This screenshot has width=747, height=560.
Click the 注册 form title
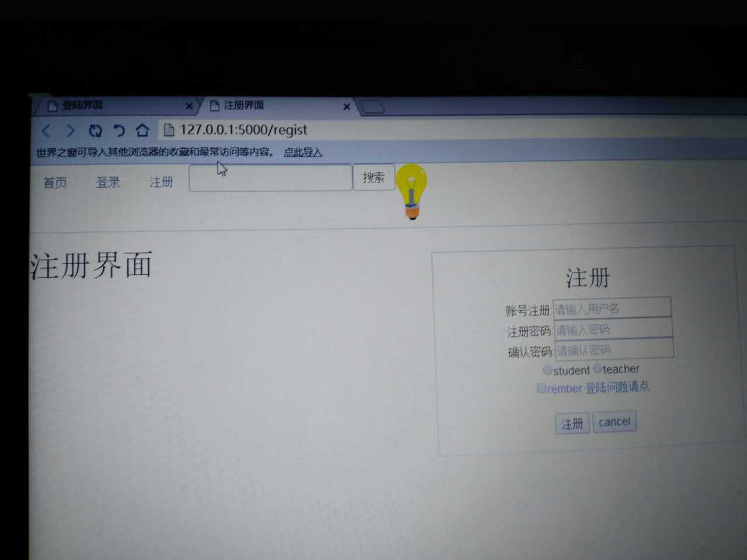[x=587, y=278]
